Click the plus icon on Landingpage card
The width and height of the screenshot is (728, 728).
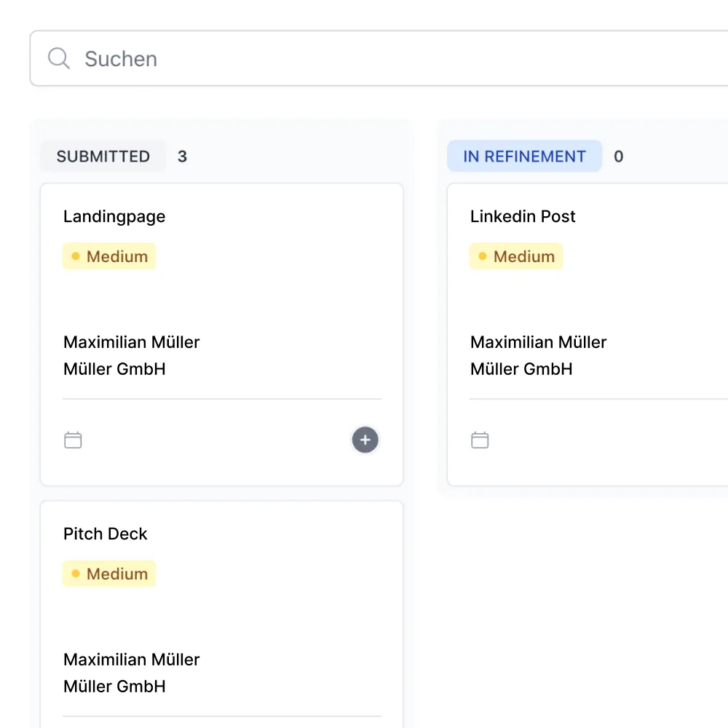click(365, 440)
